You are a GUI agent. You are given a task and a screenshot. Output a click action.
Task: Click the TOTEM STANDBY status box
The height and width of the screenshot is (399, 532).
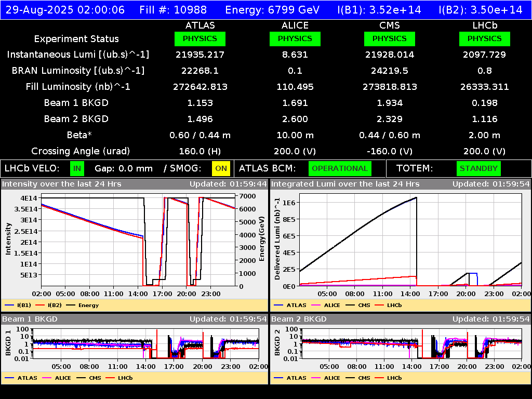[x=478, y=168]
